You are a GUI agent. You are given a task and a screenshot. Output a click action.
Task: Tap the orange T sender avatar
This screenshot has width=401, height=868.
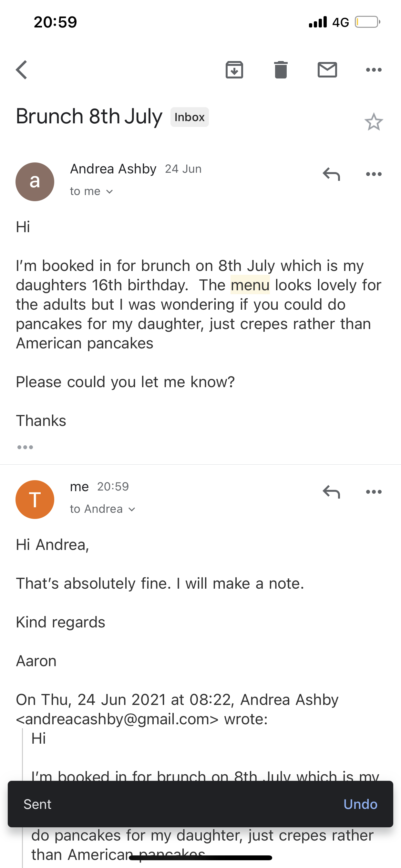click(35, 499)
